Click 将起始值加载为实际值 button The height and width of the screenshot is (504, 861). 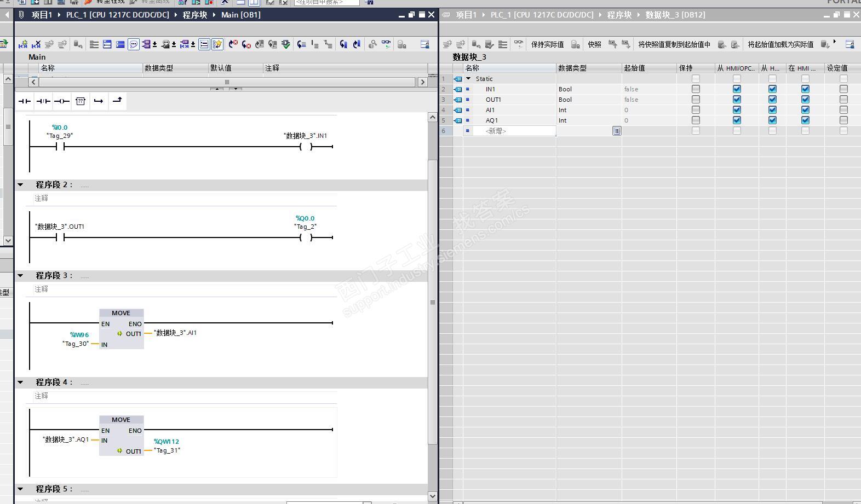click(780, 44)
